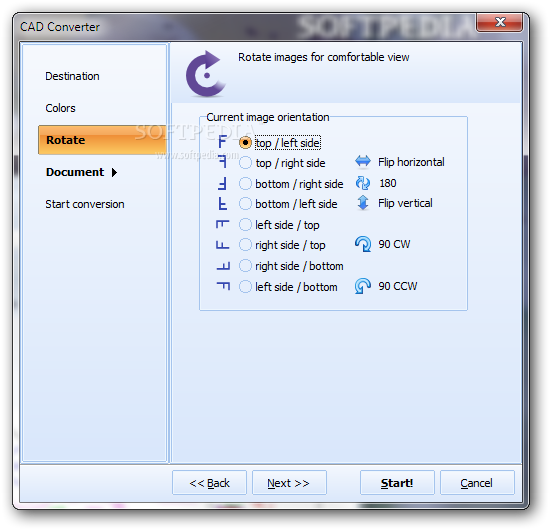Click the 180 label
The width and height of the screenshot is (550, 530).
pyautogui.click(x=388, y=183)
